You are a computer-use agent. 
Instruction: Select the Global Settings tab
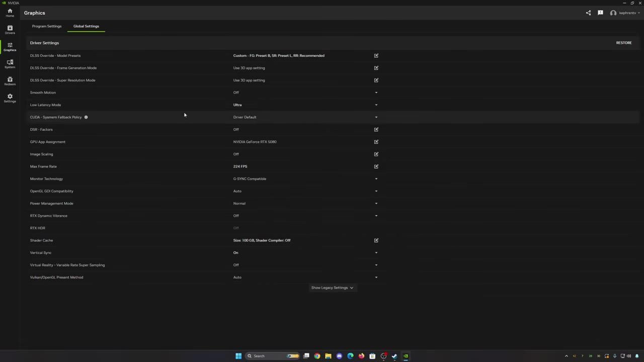86,26
